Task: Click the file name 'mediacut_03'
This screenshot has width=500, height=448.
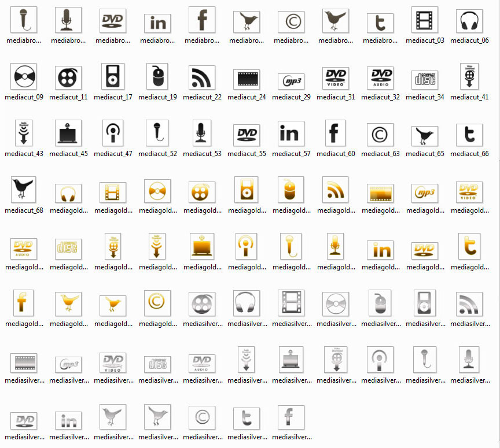Action: click(425, 41)
